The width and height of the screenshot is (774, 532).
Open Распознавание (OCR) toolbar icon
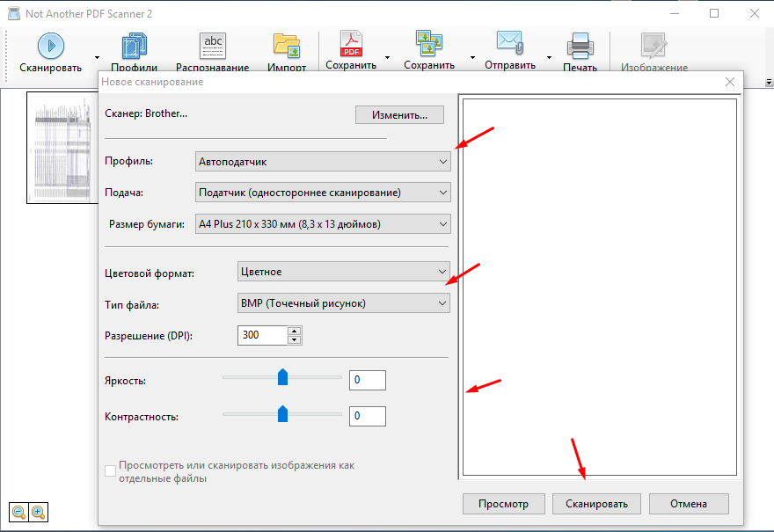coord(213,46)
